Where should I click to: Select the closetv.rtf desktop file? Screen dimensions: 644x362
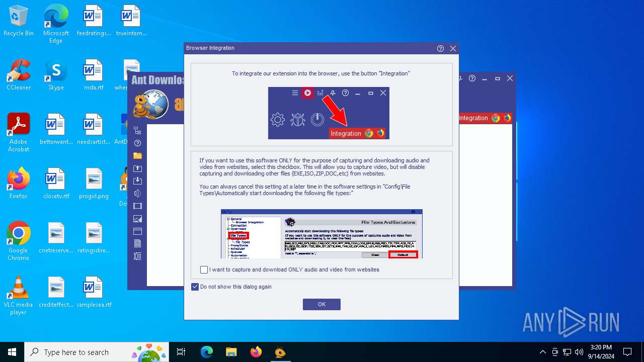pos(56,184)
